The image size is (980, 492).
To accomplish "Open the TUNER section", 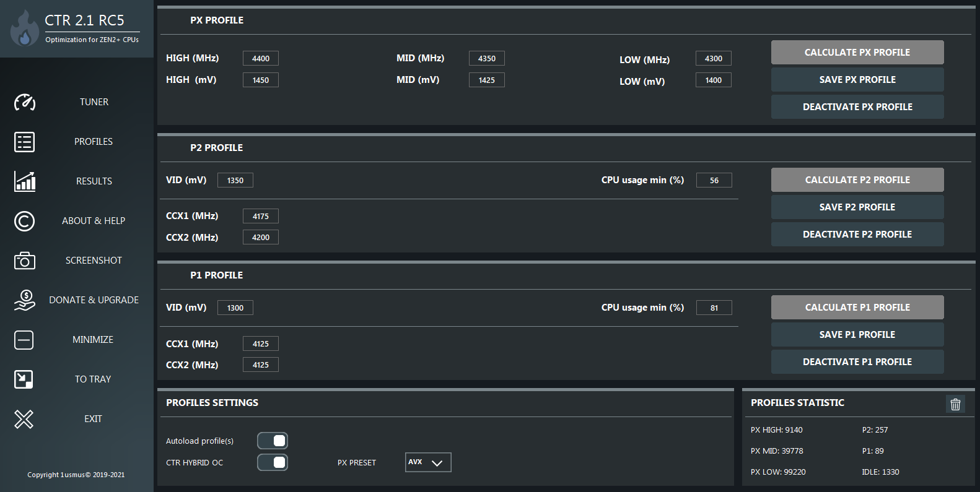I will [94, 102].
